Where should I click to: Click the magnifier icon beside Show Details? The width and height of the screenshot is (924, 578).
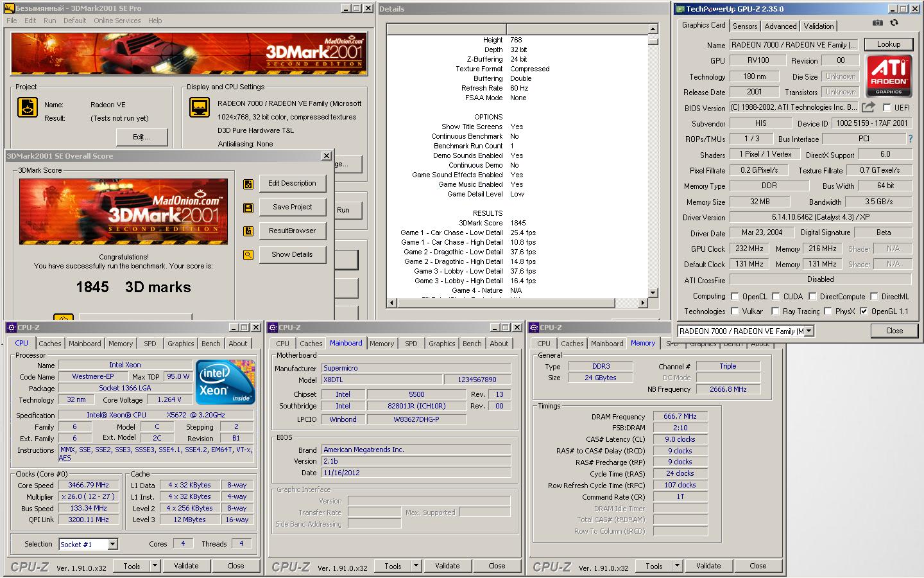click(x=248, y=255)
